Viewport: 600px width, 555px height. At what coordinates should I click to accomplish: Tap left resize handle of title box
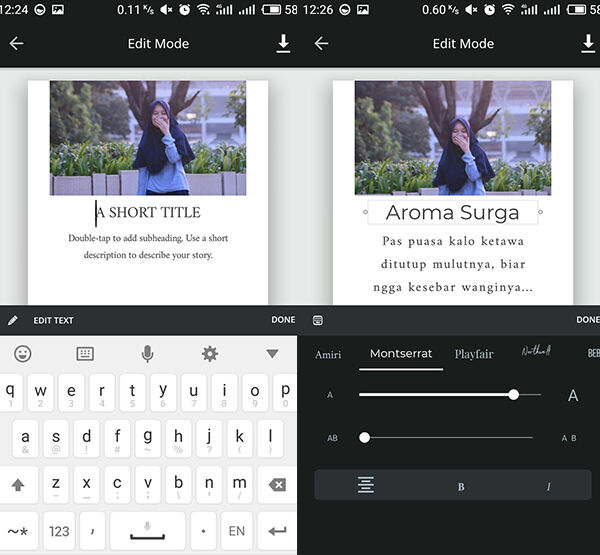[365, 212]
